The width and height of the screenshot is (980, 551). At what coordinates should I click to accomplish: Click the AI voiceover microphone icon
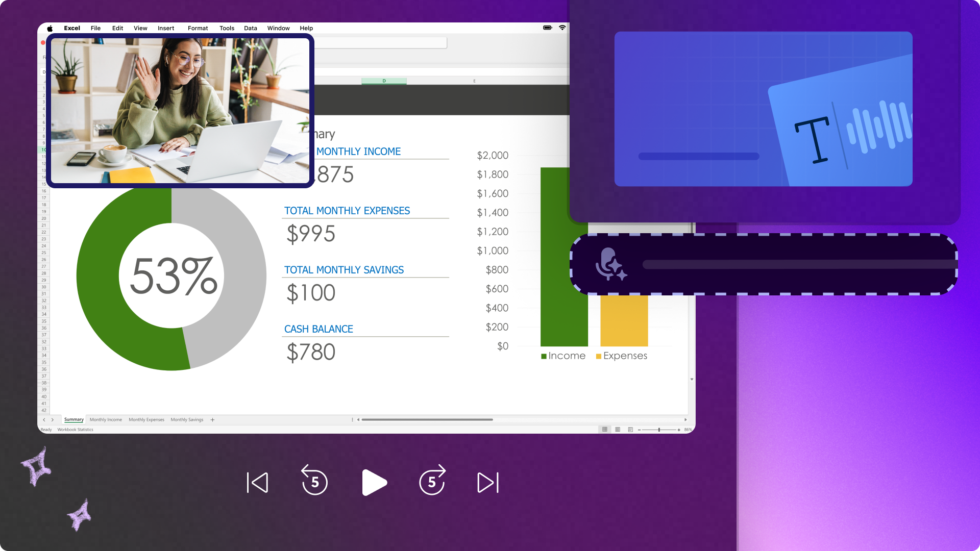610,264
